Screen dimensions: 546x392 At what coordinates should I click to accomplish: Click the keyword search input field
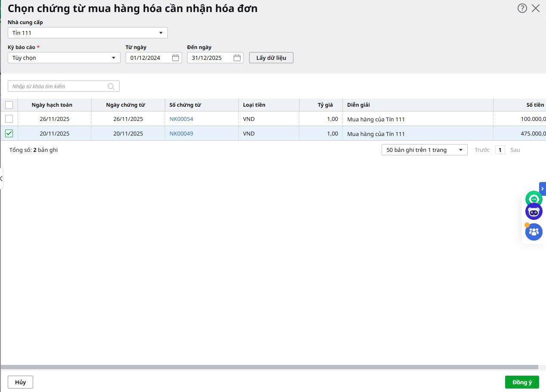(x=58, y=86)
